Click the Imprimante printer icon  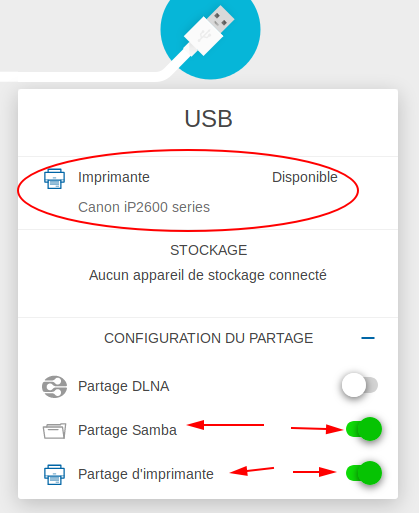click(54, 179)
